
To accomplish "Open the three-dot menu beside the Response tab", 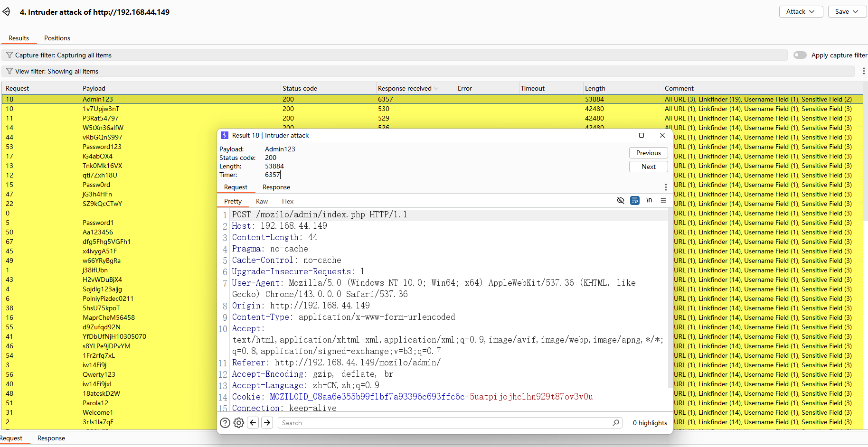I will point(665,187).
